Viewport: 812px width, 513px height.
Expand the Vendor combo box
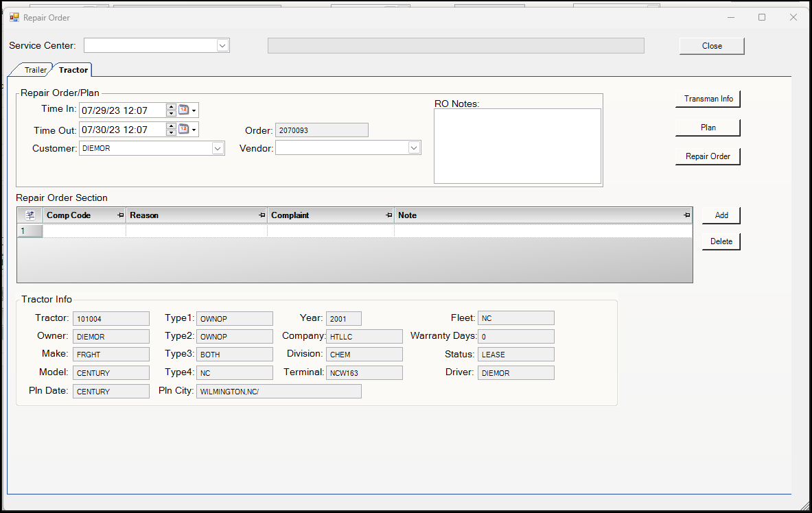[414, 148]
